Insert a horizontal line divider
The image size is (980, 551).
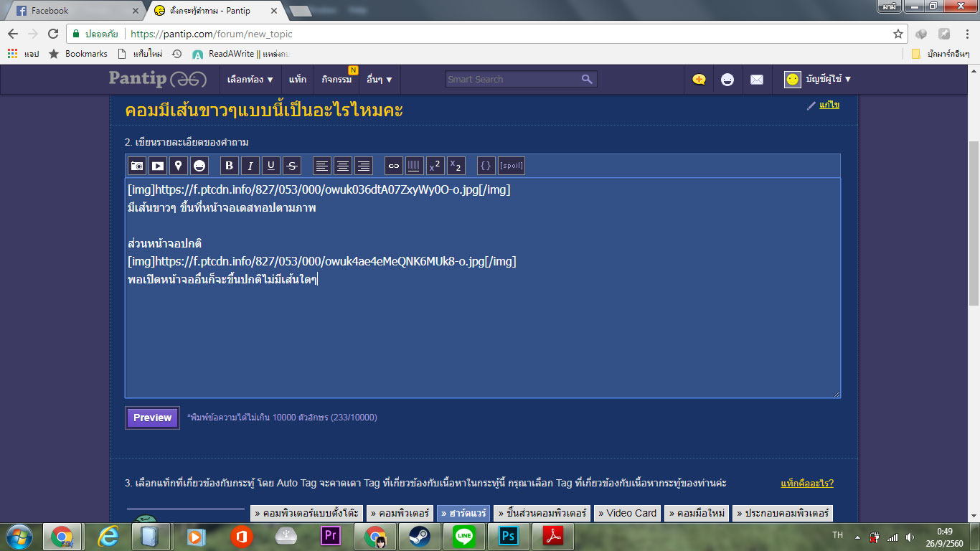pos(415,166)
